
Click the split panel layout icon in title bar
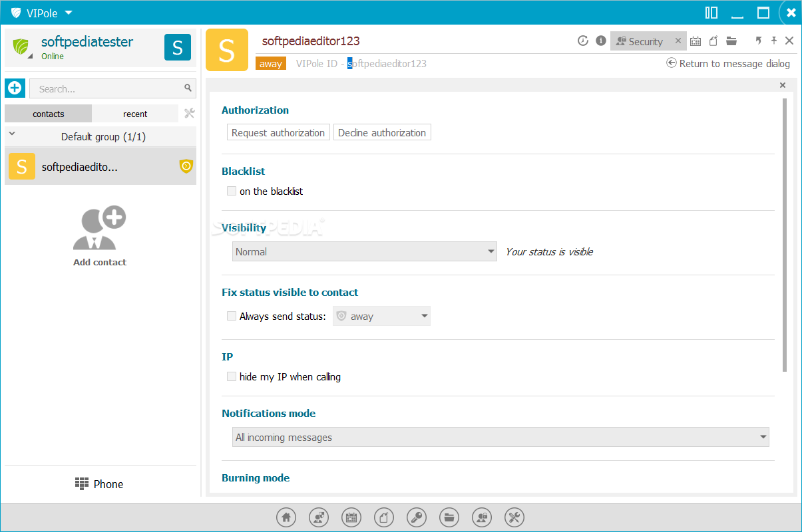point(711,13)
